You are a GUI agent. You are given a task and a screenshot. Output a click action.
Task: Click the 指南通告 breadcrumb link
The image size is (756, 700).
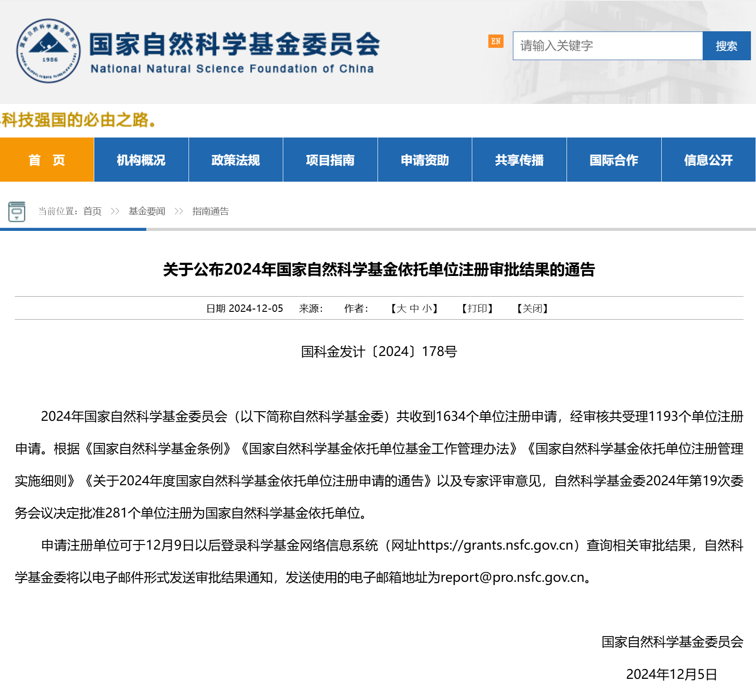click(x=210, y=212)
